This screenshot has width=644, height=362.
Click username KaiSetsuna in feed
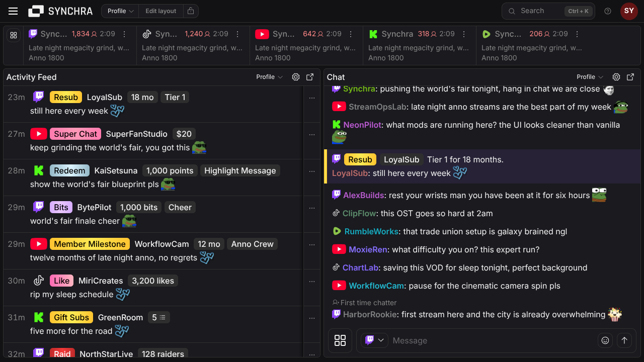(x=116, y=170)
